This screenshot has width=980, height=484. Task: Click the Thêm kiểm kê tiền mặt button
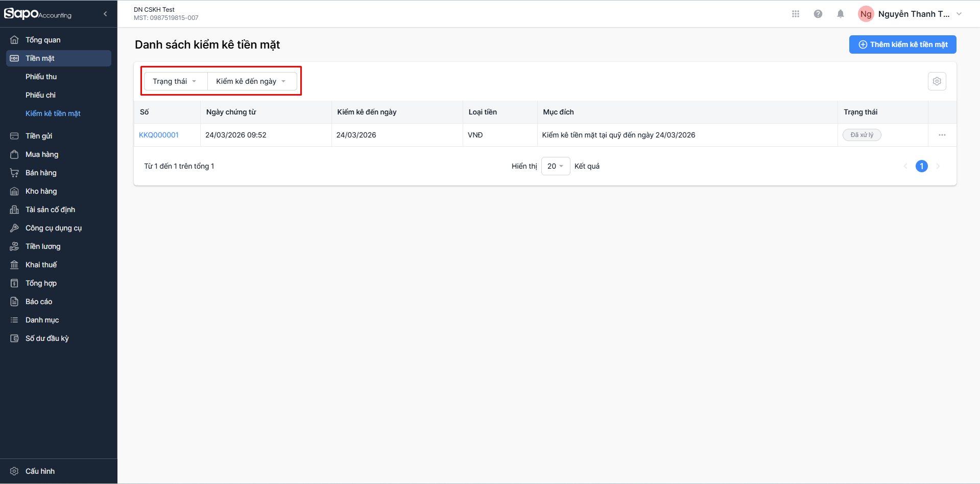click(902, 44)
